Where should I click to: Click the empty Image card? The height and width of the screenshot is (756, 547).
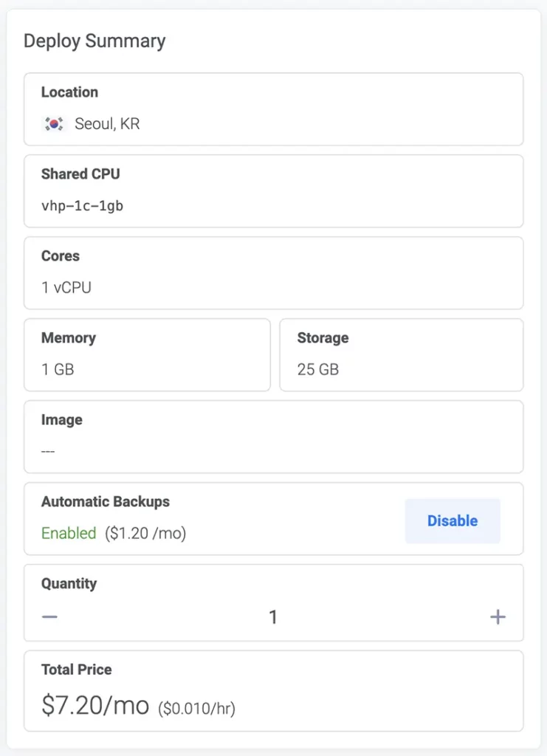tap(274, 437)
